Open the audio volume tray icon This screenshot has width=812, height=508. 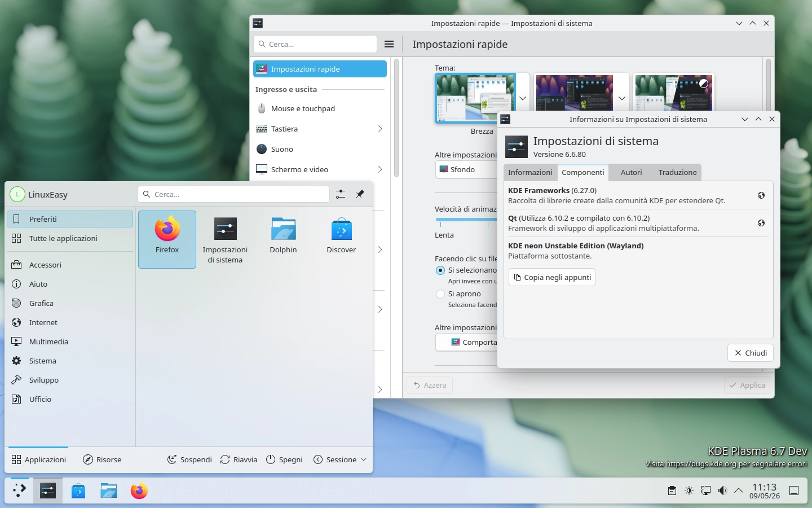click(722, 491)
